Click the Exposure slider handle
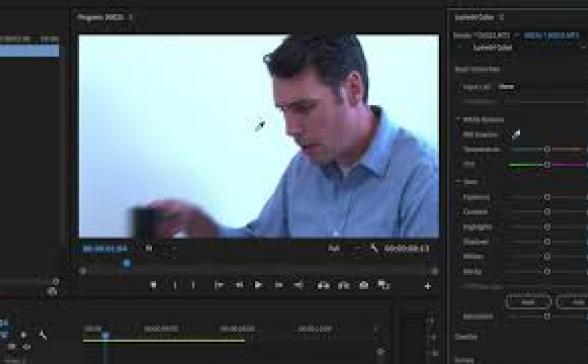 547,197
